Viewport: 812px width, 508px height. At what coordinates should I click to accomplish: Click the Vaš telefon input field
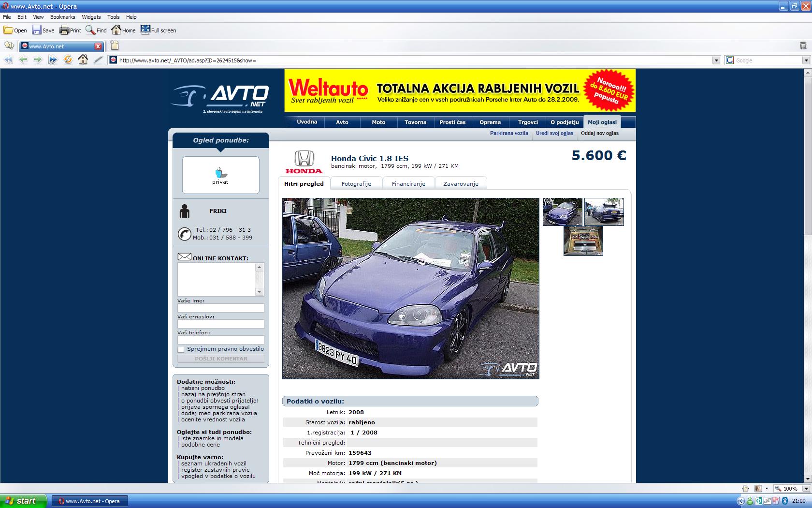(221, 340)
